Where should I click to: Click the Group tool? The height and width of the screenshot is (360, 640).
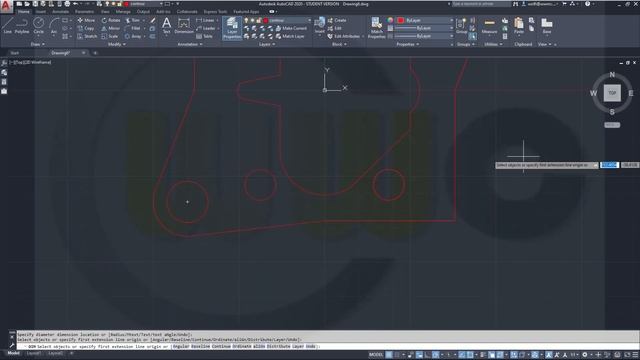tap(462, 26)
